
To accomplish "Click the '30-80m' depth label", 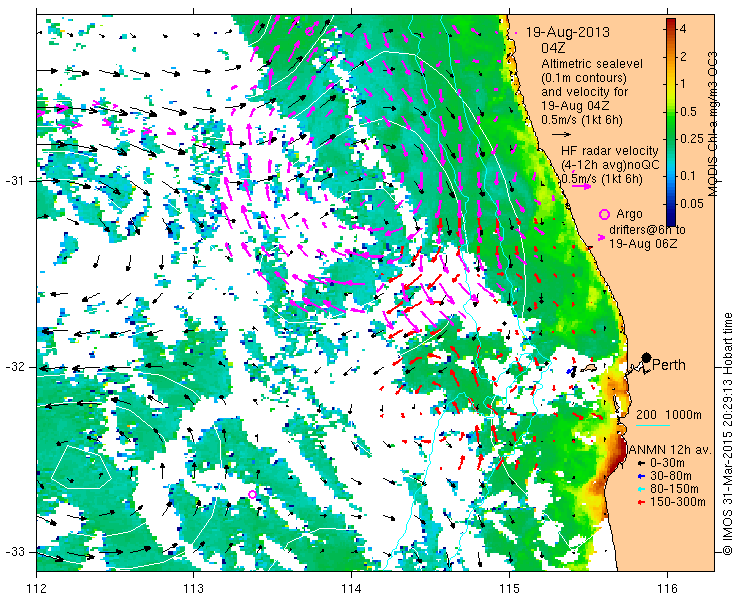I will click(x=671, y=476).
